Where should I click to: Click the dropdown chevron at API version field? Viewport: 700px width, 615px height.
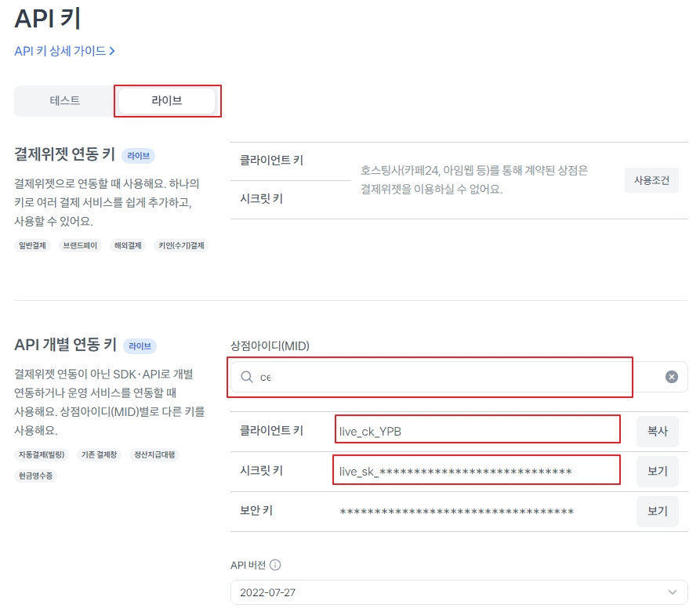tap(673, 592)
